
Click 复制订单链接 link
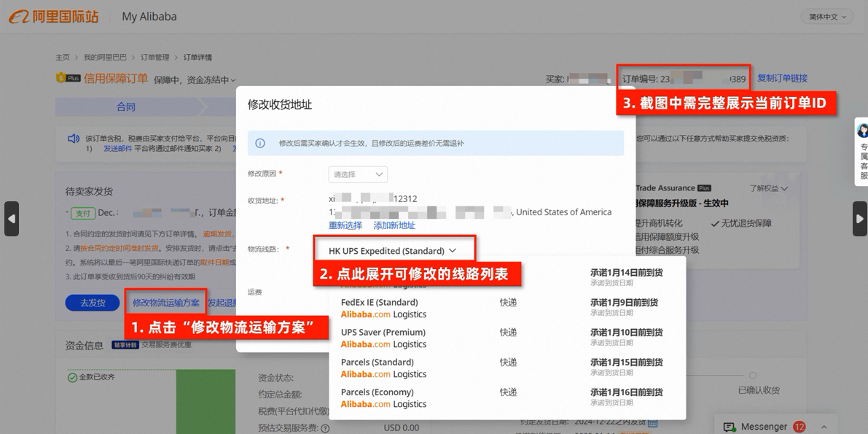click(782, 78)
